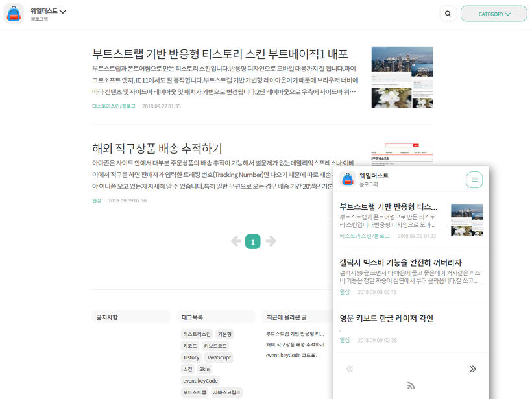Click the JavaScript tag

(219, 357)
